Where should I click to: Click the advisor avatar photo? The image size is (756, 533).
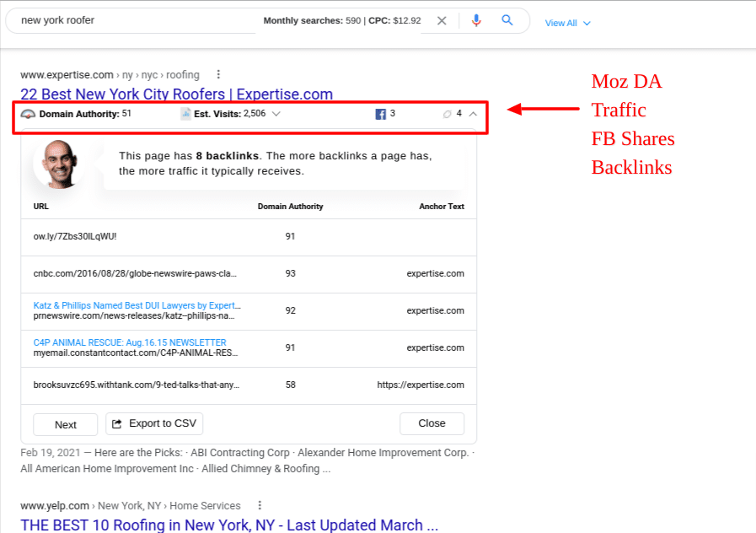(x=59, y=164)
